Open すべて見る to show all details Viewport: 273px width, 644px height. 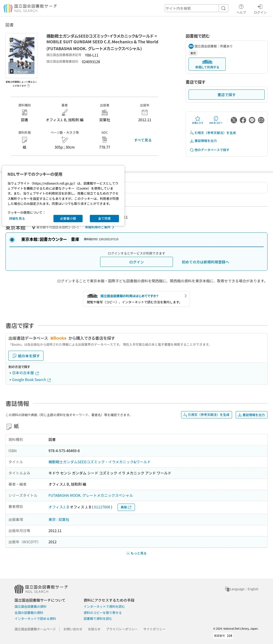[143, 140]
